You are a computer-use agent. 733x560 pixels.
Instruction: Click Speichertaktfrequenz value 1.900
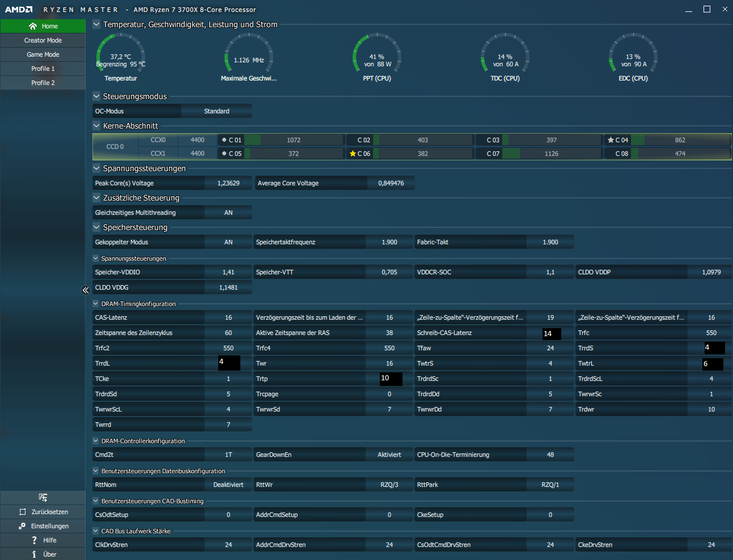click(389, 242)
